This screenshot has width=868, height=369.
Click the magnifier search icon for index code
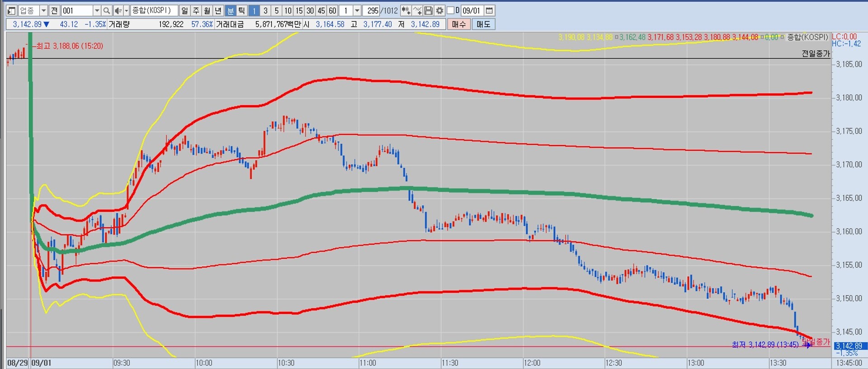106,10
